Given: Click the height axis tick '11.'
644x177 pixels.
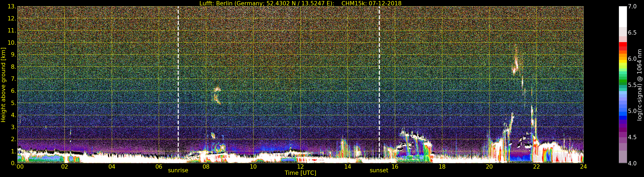Looking at the screenshot, I should click(x=12, y=31).
